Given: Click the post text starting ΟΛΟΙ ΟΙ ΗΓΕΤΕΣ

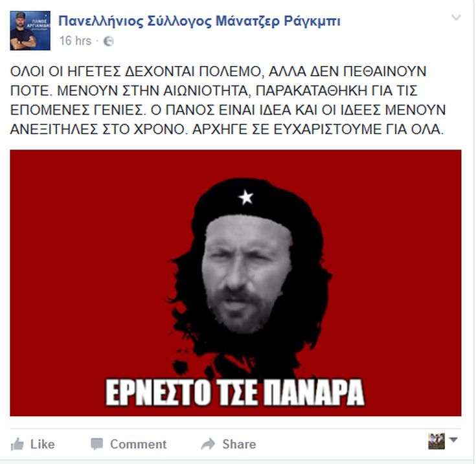Looking at the screenshot, I should (x=228, y=100).
